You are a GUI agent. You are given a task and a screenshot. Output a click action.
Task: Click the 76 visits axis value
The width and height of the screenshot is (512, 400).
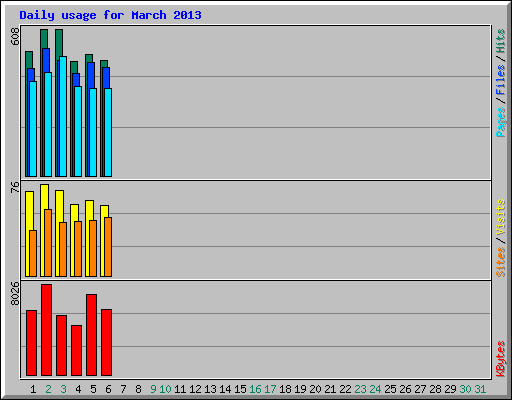[x=15, y=187]
